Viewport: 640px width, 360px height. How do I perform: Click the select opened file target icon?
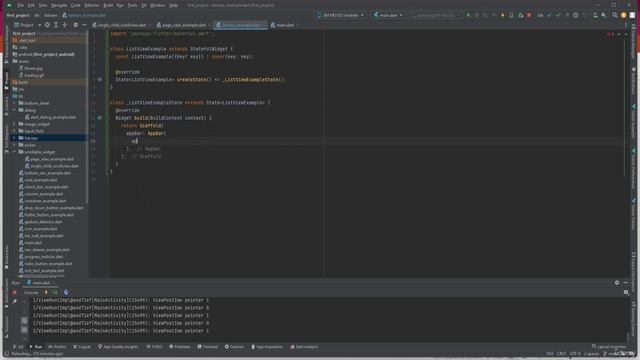coord(47,25)
